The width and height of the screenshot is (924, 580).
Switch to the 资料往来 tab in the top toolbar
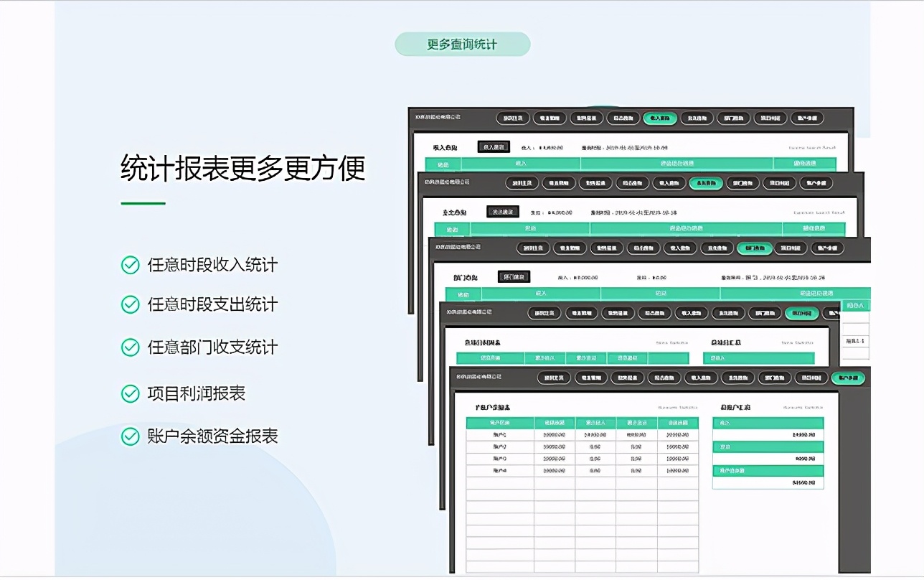coord(513,117)
